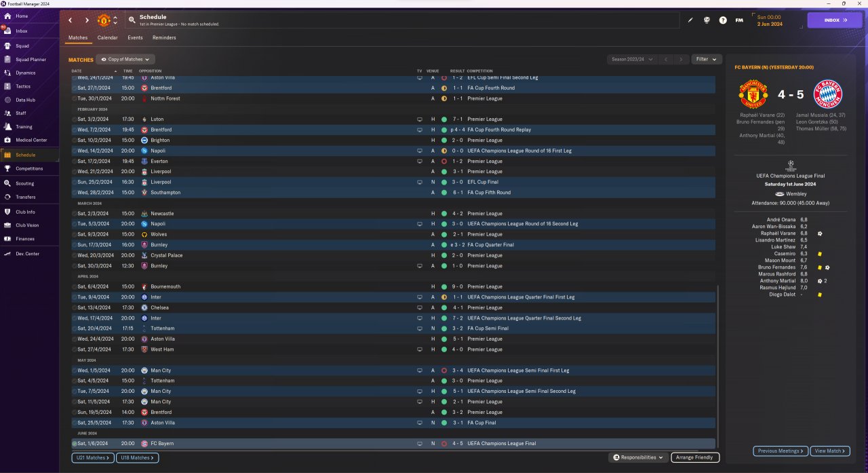Open the help question mark icon
Screen dimensions: 868x473
723,20
